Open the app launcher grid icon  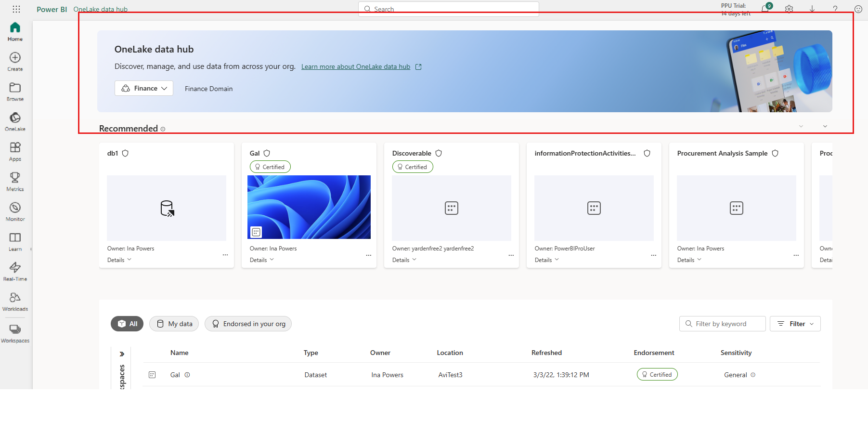click(x=16, y=9)
